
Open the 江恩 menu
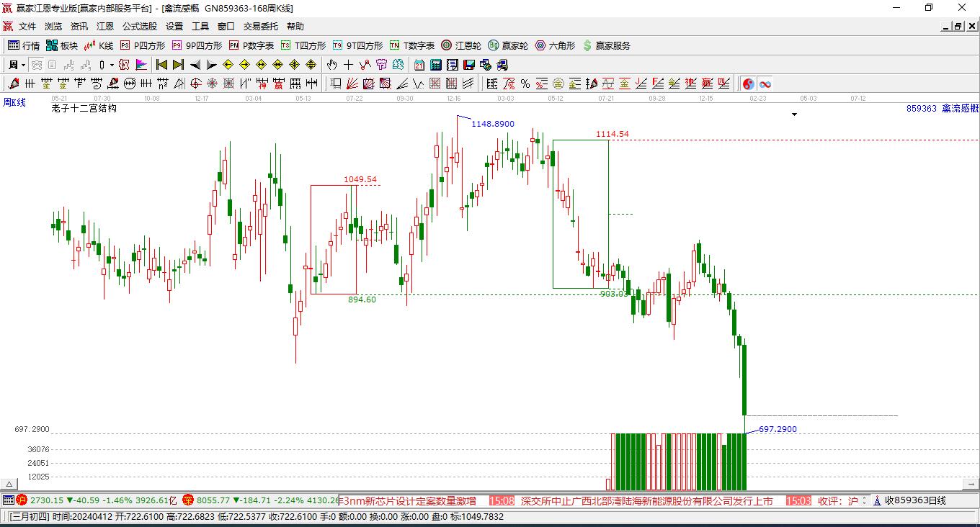[105, 27]
